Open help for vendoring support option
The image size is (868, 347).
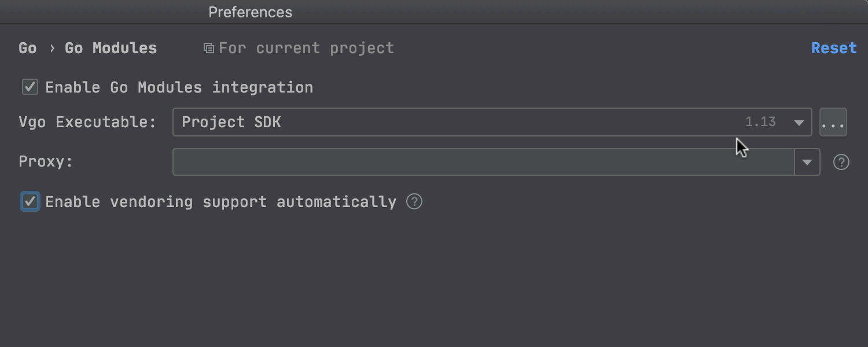(414, 201)
